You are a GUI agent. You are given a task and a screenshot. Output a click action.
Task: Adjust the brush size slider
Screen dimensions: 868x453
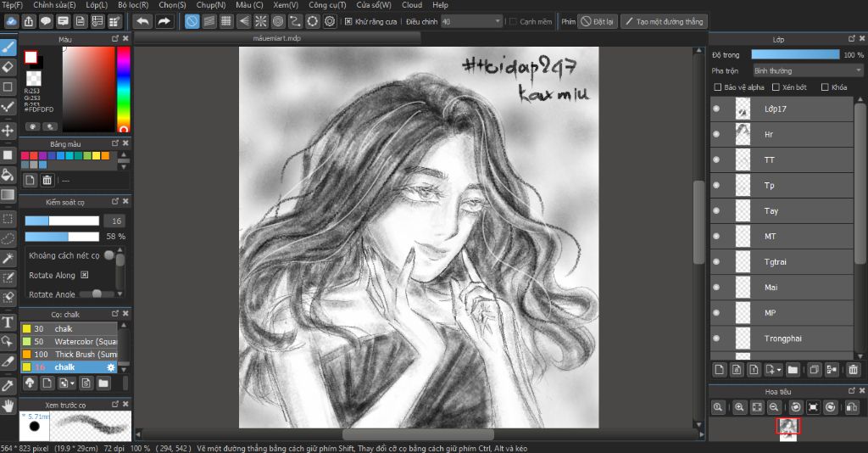coord(62,221)
